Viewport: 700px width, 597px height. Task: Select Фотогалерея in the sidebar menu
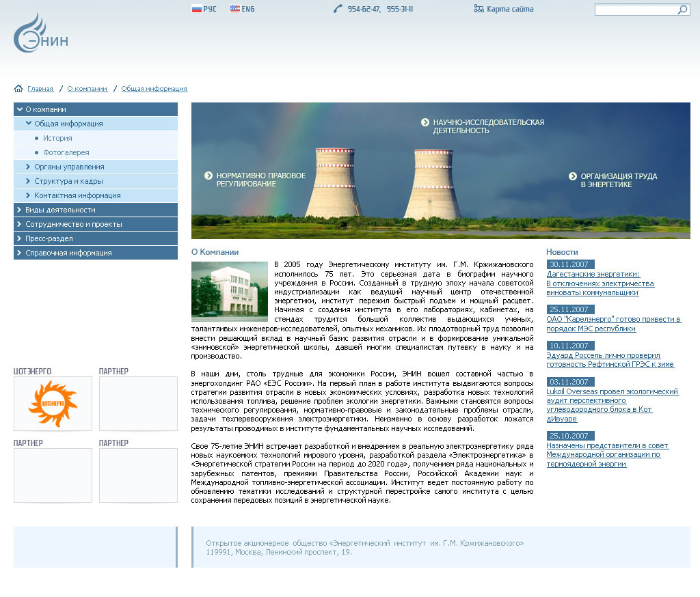pyautogui.click(x=96, y=152)
